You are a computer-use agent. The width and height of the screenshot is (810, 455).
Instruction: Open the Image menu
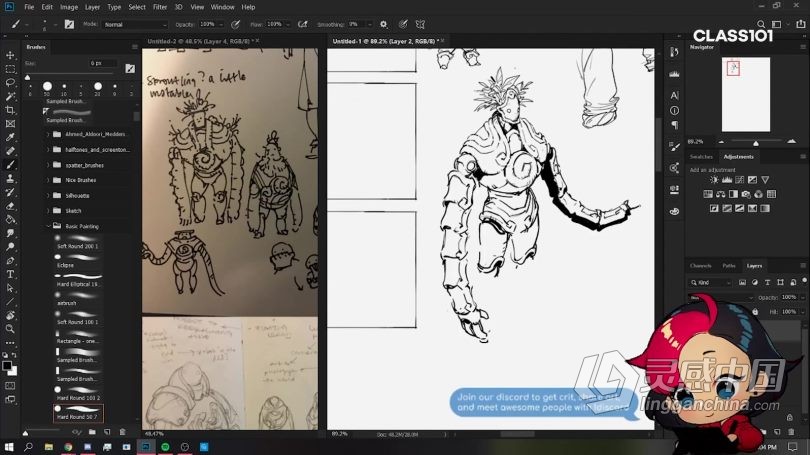(69, 7)
